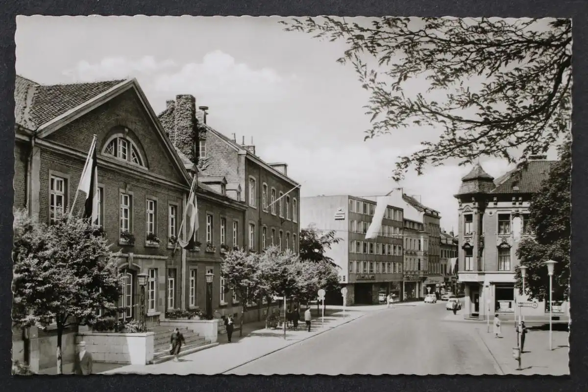Screen dimensions: 588x392
Task: Click the directional arrow sign on the right corner
Action: 527,305
